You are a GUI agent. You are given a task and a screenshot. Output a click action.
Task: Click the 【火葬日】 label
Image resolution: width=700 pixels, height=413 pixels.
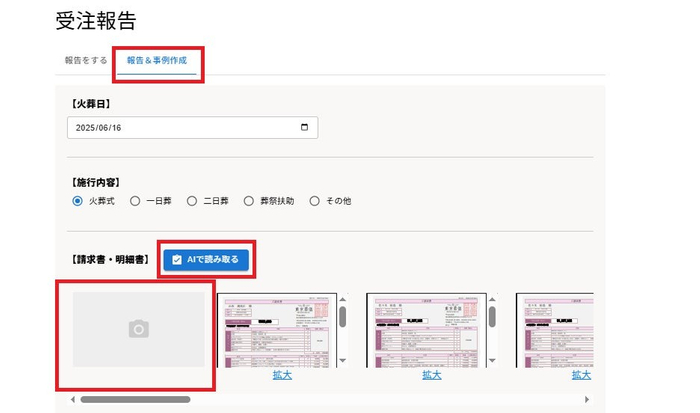coord(91,104)
